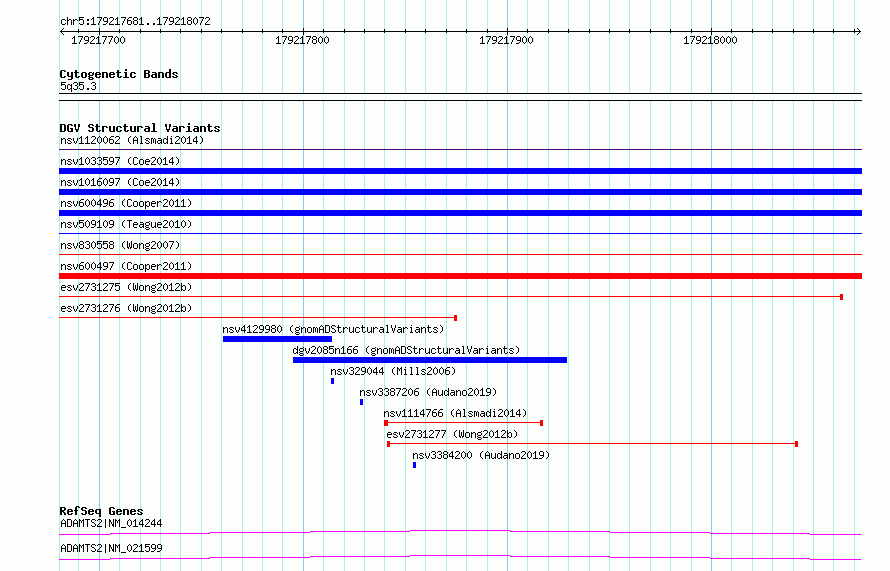Click the nsv600496 (Cooper2011) label
Image resolution: width=890 pixels, height=571 pixels.
126,203
